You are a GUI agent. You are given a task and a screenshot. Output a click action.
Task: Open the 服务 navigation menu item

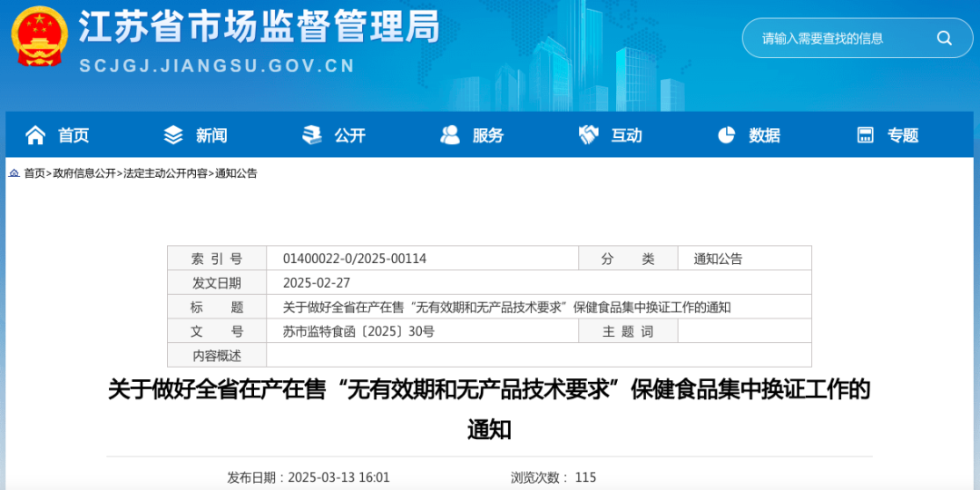[x=488, y=135]
